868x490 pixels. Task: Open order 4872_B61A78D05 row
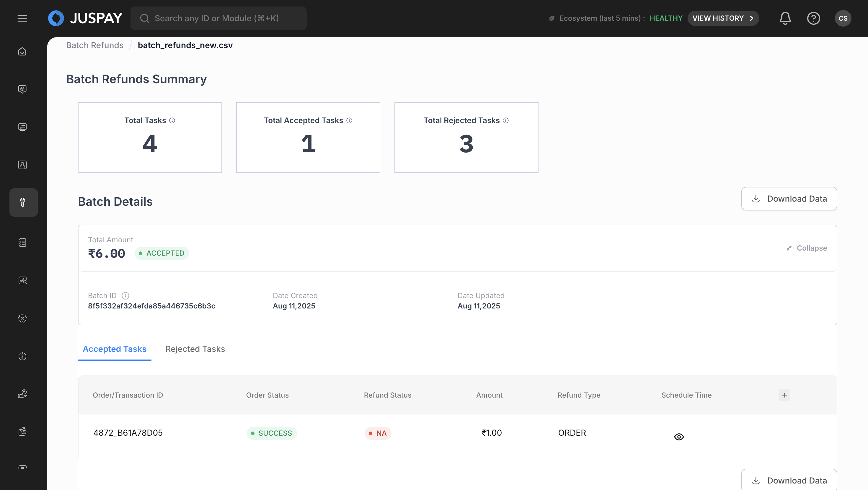128,433
